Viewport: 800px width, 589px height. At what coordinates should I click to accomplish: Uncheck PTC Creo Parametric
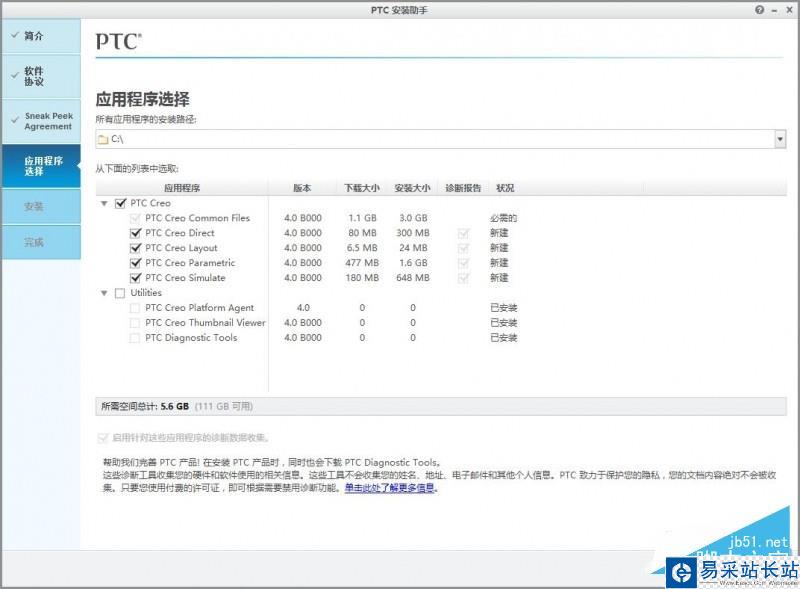pyautogui.click(x=135, y=263)
